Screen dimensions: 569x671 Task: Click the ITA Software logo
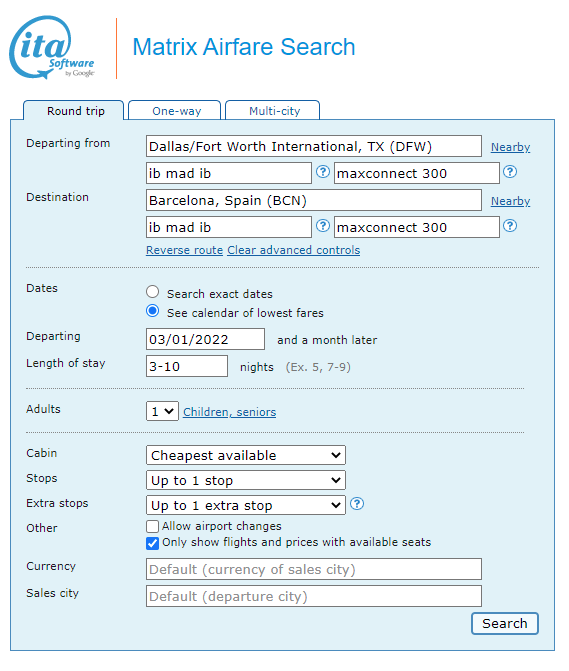click(52, 47)
